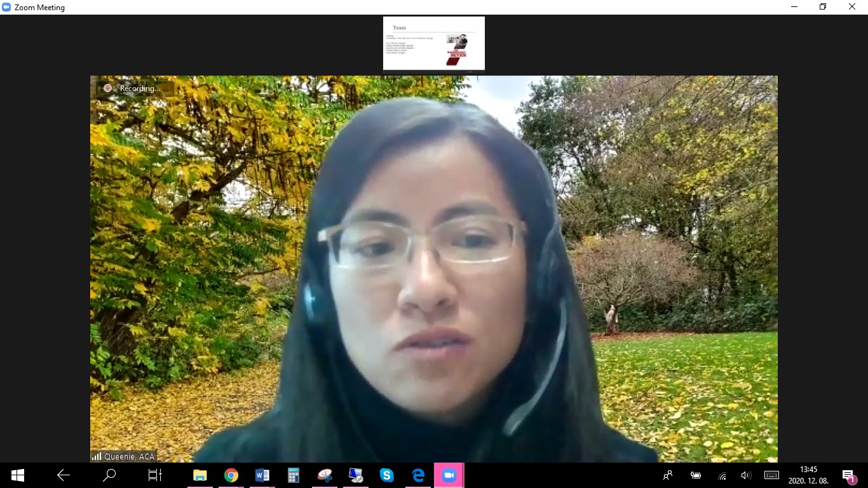
Task: Open Windows Search from taskbar
Action: pyautogui.click(x=109, y=475)
